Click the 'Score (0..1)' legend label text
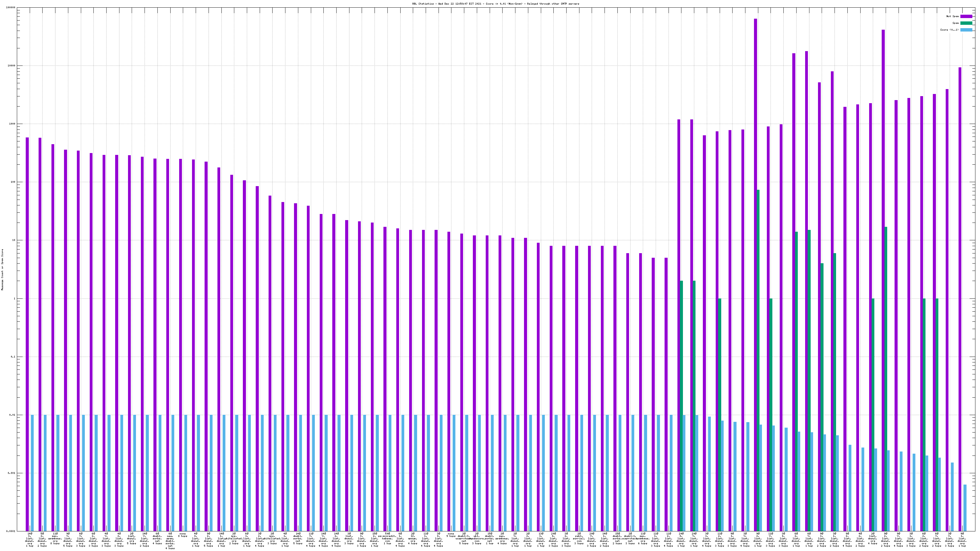980x551 pixels. pos(949,30)
